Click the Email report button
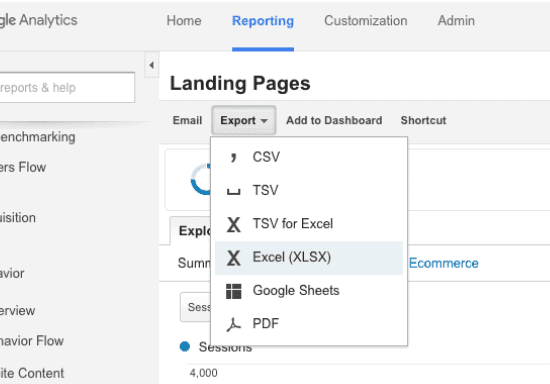This screenshot has height=384, width=550. [x=187, y=120]
